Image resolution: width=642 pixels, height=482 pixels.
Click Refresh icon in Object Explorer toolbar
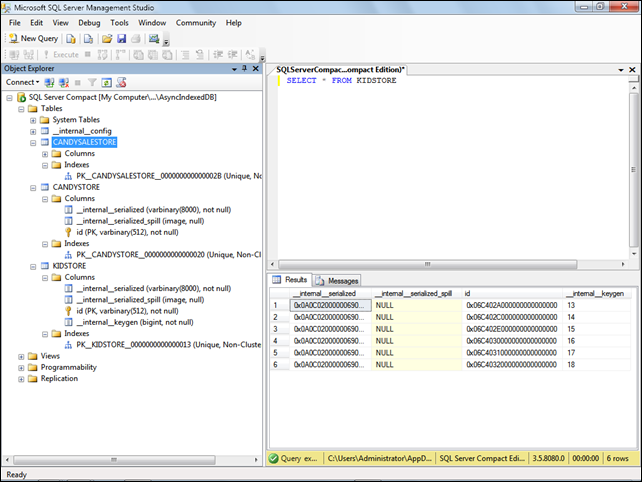(x=106, y=82)
